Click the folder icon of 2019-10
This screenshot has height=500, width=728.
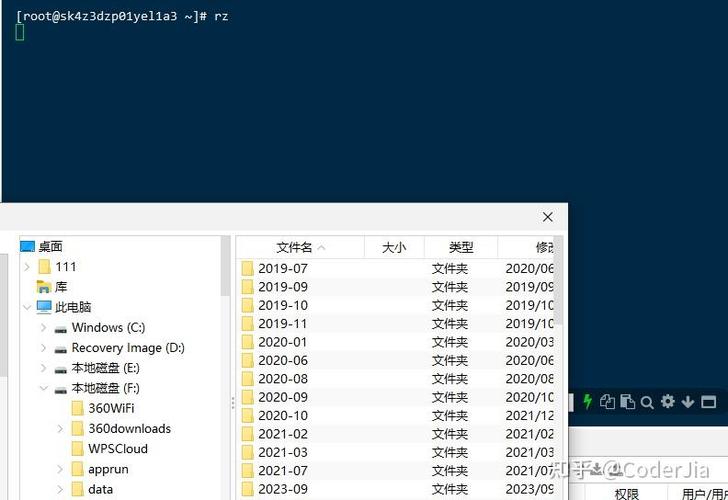coord(247,305)
